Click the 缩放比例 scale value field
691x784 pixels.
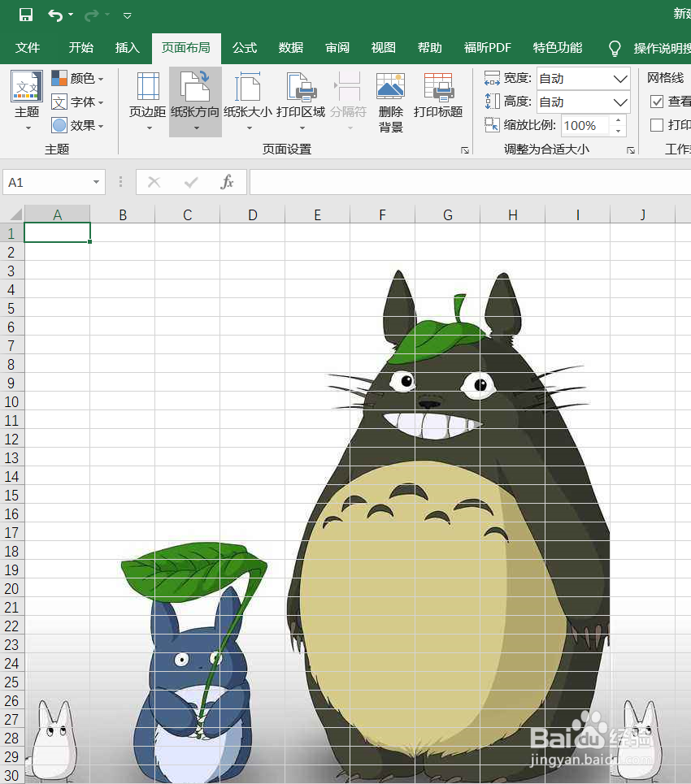pos(585,125)
